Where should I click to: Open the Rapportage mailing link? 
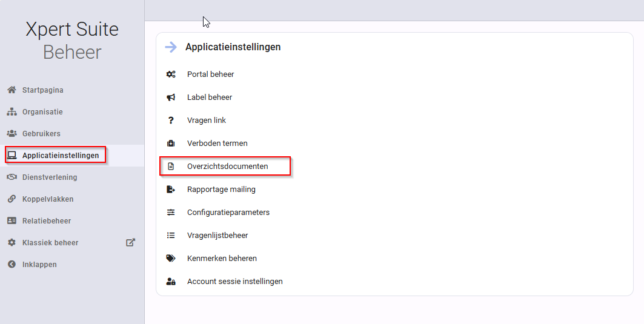221,190
